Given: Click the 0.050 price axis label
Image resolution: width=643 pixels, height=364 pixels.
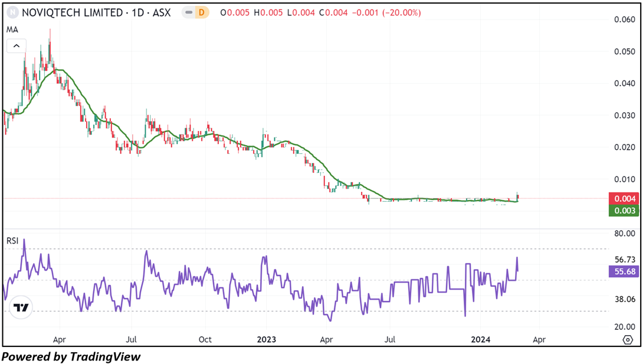Looking at the screenshot, I should pyautogui.click(x=625, y=51).
